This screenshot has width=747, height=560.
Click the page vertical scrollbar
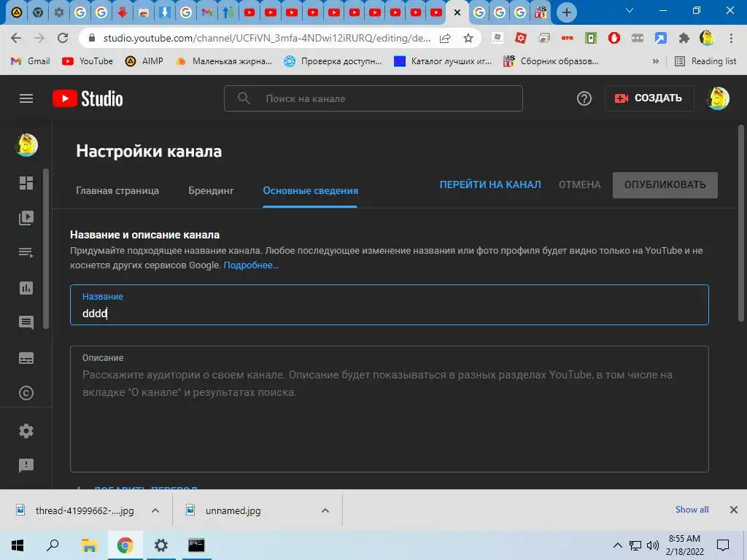tap(741, 223)
